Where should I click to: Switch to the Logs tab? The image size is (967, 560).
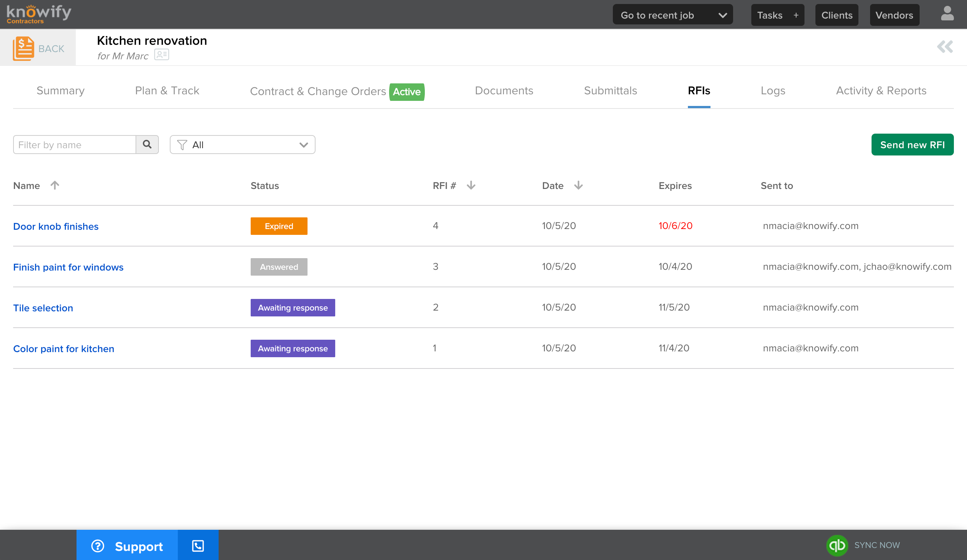[x=773, y=91]
